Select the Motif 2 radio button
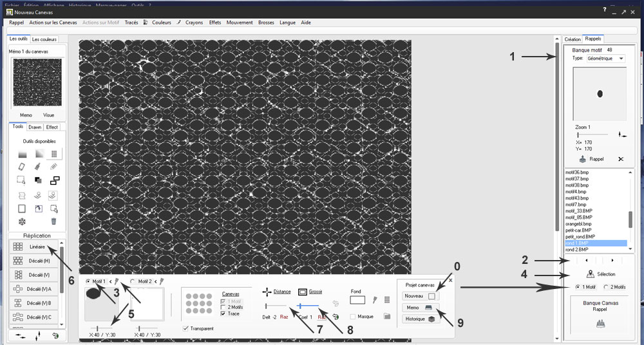This screenshot has height=345, width=644. pyautogui.click(x=133, y=281)
